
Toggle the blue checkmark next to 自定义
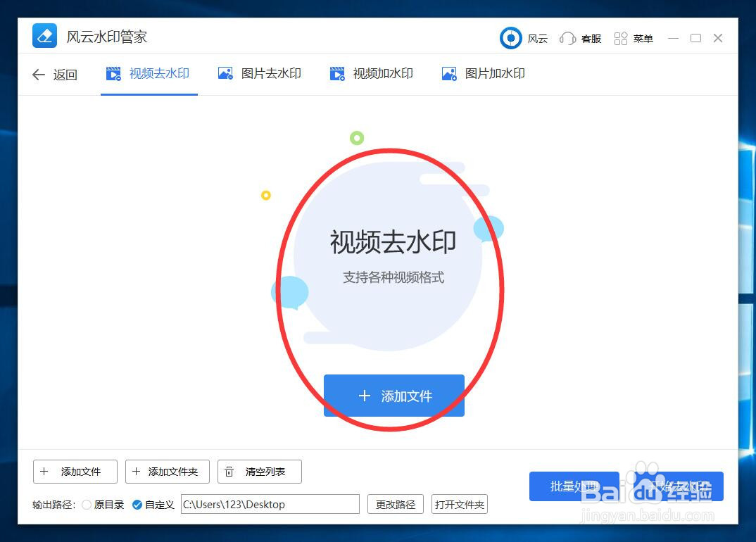(x=138, y=505)
